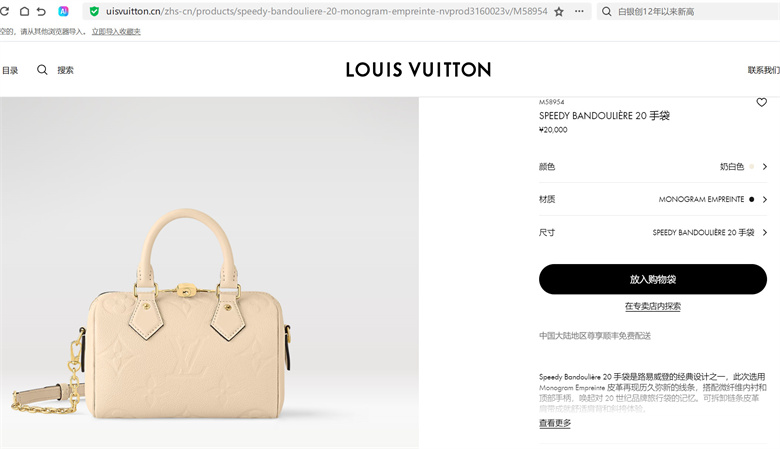Click the 放入购物袋 button
Image resolution: width=780 pixels, height=449 pixels.
point(653,279)
